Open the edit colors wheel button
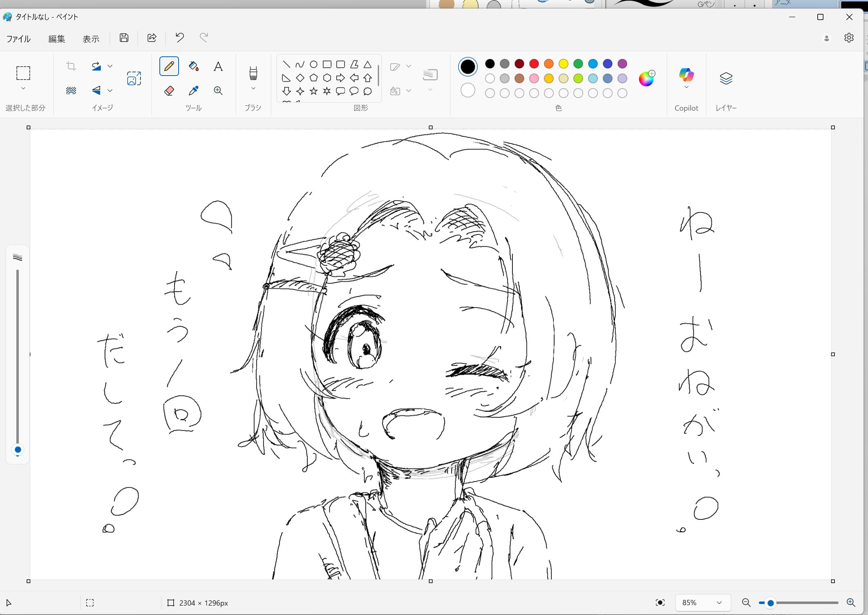 pos(647,78)
